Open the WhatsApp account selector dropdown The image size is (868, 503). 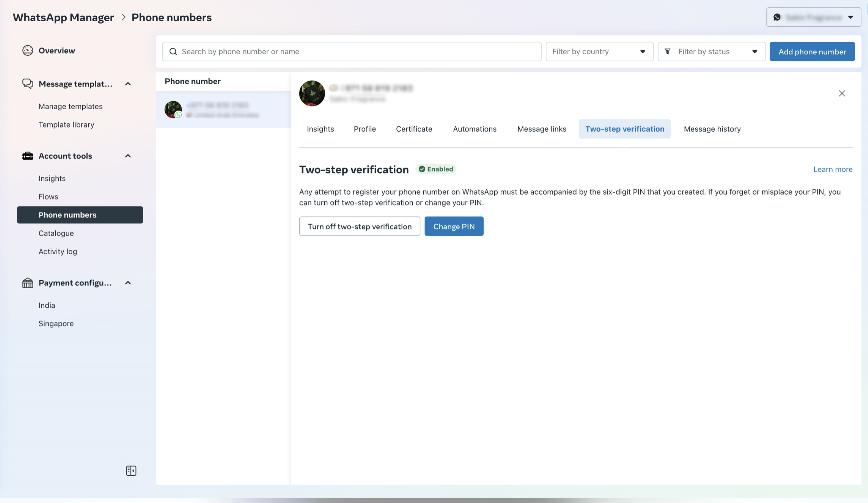[813, 17]
